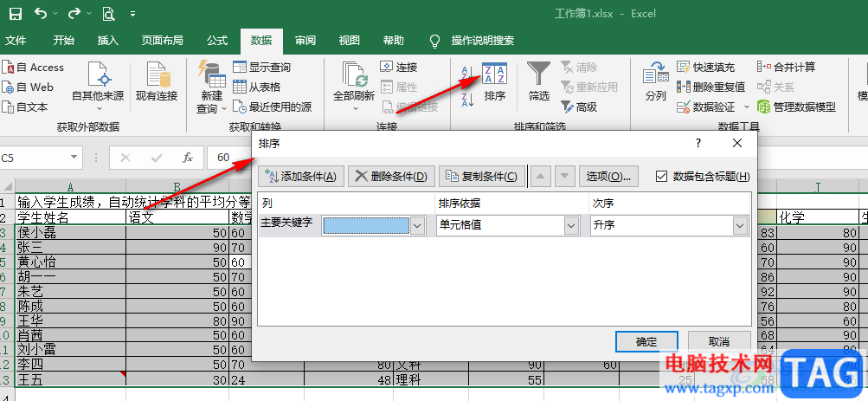868x401 pixels.
Task: Switch to the 审阅 tab
Action: [x=305, y=41]
